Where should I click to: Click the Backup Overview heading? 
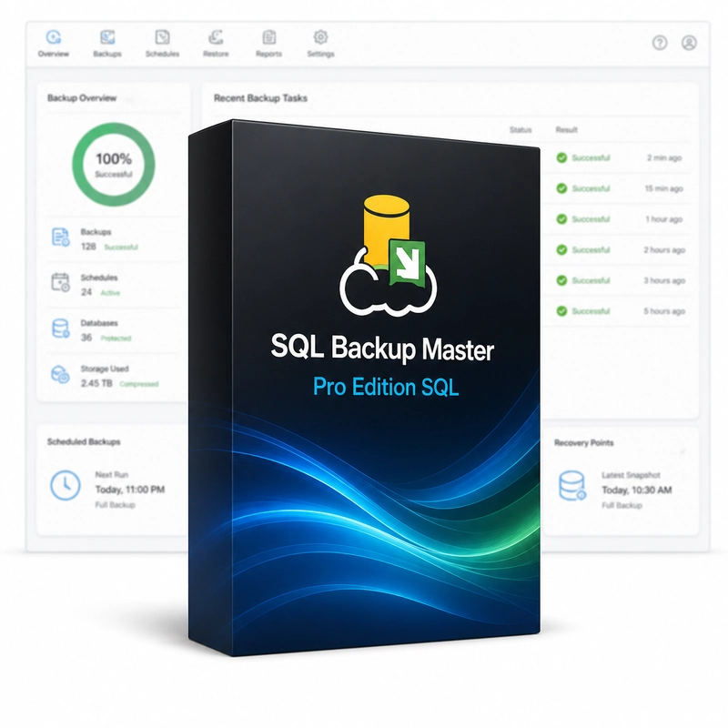click(x=82, y=98)
